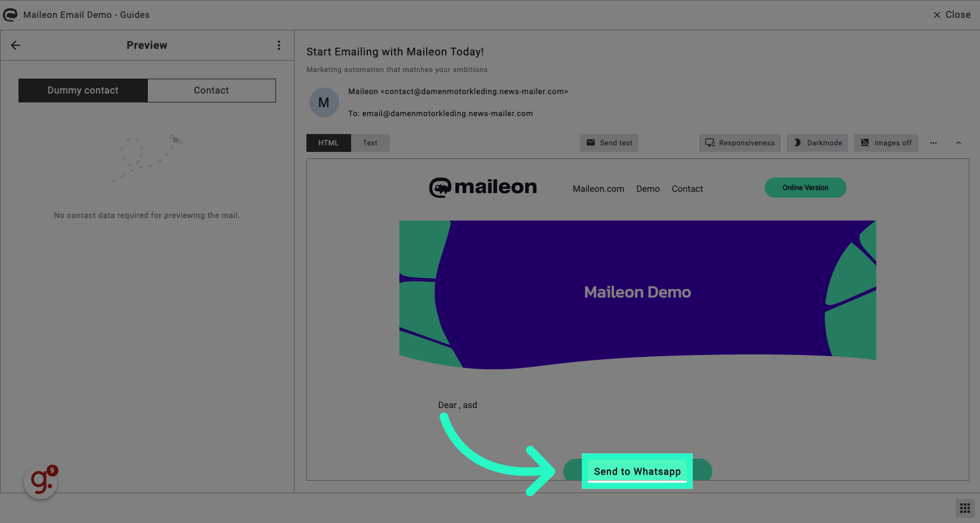Click the Send to Whatsapp button
980x523 pixels.
[x=637, y=471]
